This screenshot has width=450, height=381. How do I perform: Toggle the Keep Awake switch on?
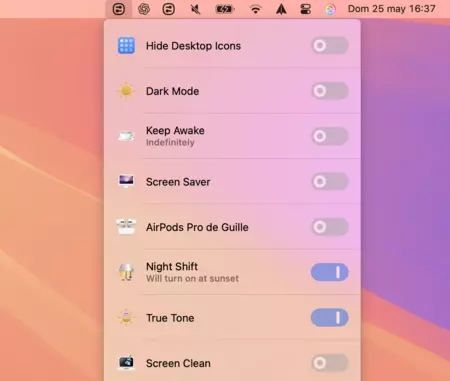[x=330, y=136]
